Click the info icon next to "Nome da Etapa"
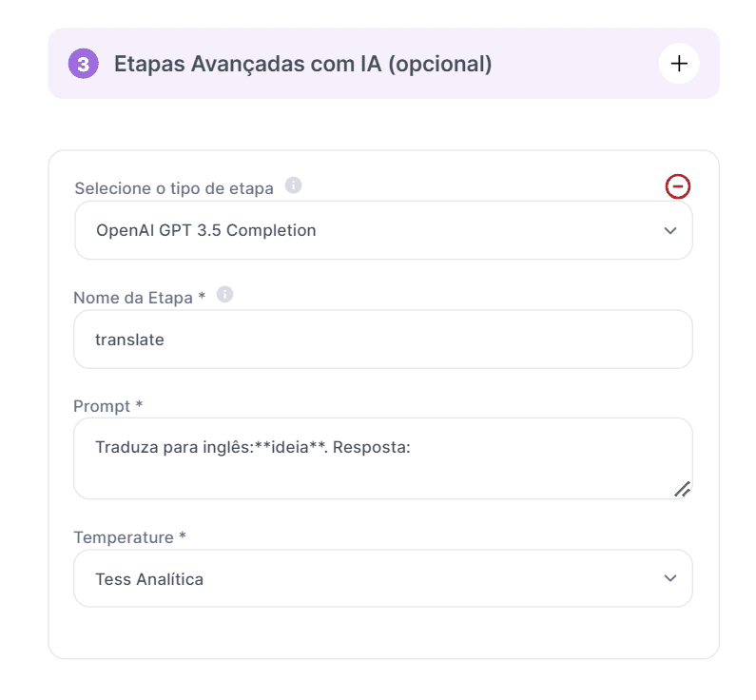The width and height of the screenshot is (756, 700). (224, 295)
